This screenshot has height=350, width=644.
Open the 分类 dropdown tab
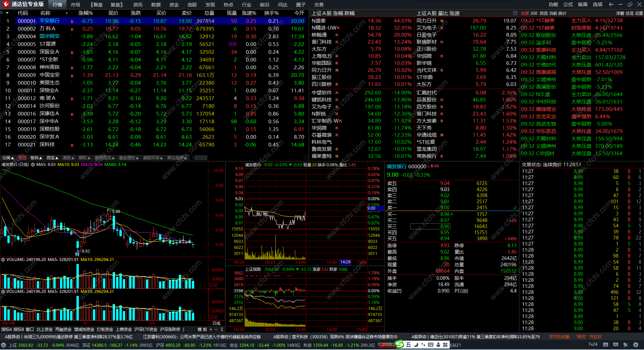coord(8,158)
